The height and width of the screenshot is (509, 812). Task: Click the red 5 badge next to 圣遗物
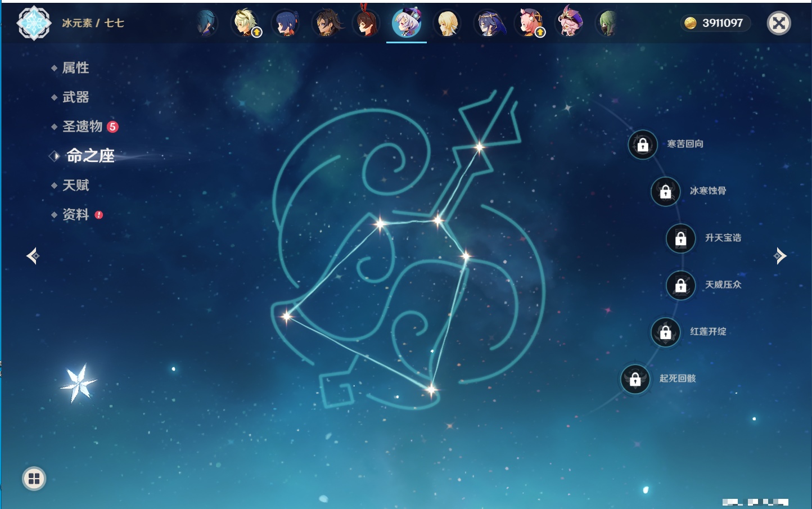[x=112, y=127]
